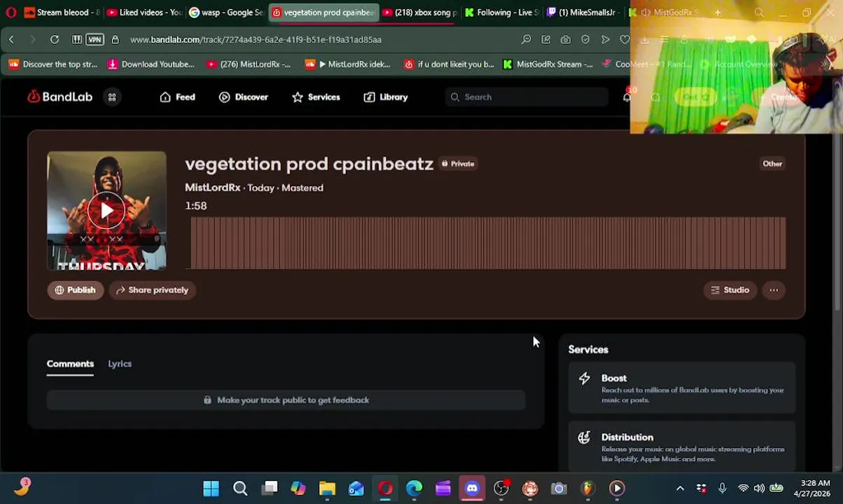Open the Distribution service
The width and height of the screenshot is (843, 504).
click(682, 447)
